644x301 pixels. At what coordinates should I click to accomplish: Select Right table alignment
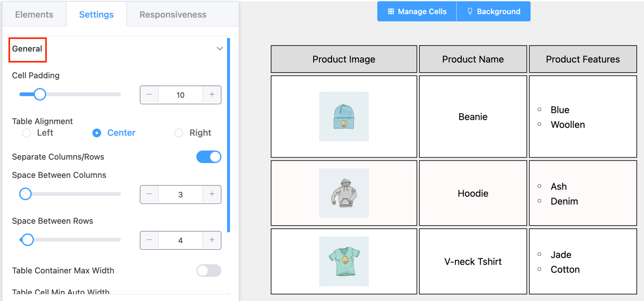tap(179, 133)
